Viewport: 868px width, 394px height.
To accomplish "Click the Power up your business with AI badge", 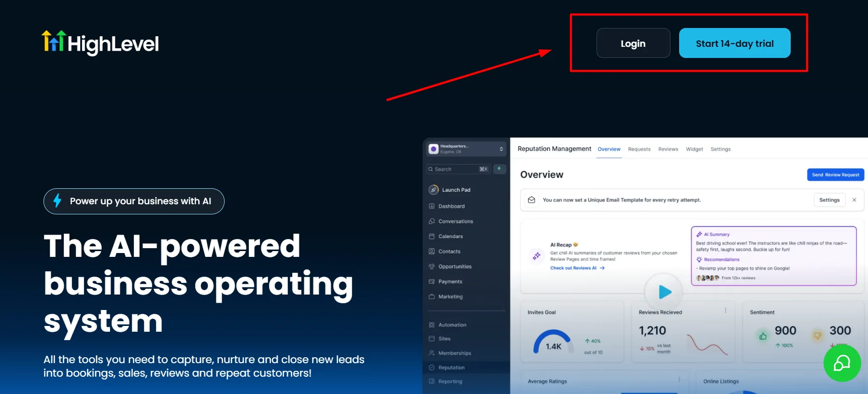I will coord(134,201).
